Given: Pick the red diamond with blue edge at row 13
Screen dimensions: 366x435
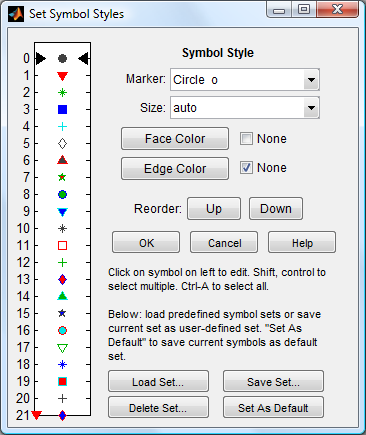Looking at the screenshot, I should (62, 279).
